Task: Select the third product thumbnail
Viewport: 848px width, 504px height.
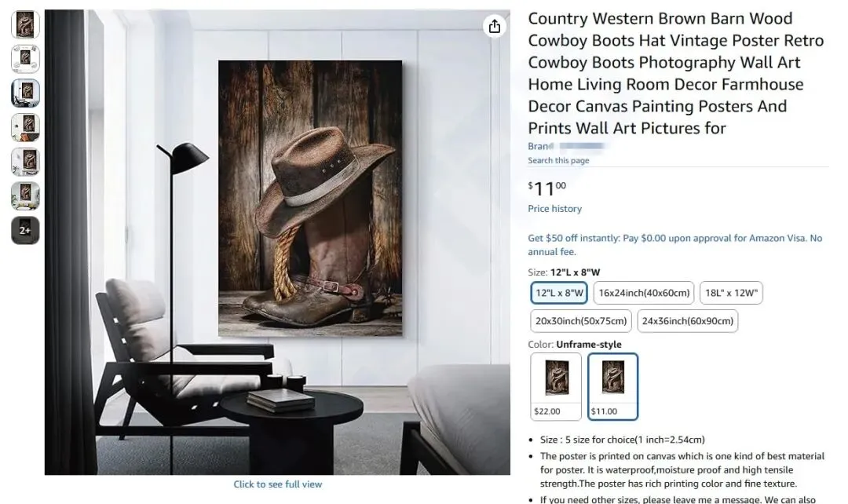Action: click(x=25, y=93)
